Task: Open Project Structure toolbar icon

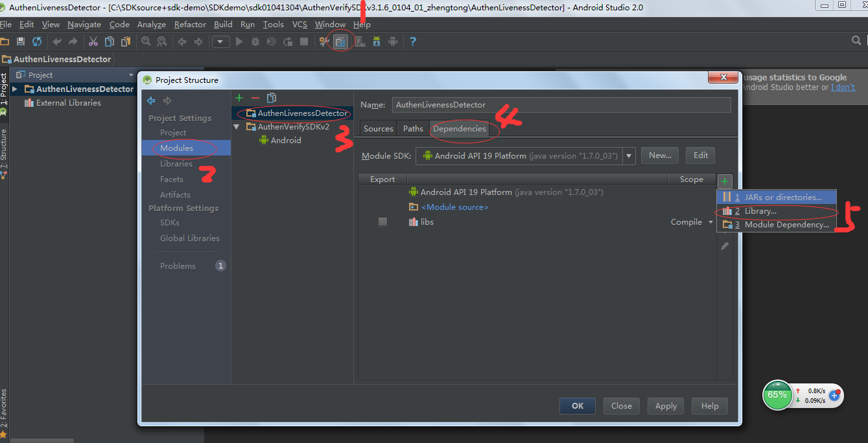Action: (x=340, y=42)
